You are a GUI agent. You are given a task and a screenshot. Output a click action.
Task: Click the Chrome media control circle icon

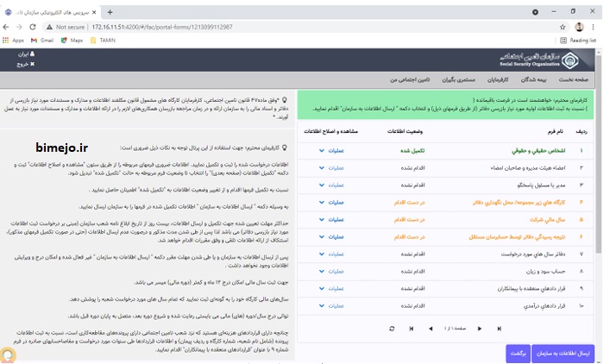tap(535, 12)
